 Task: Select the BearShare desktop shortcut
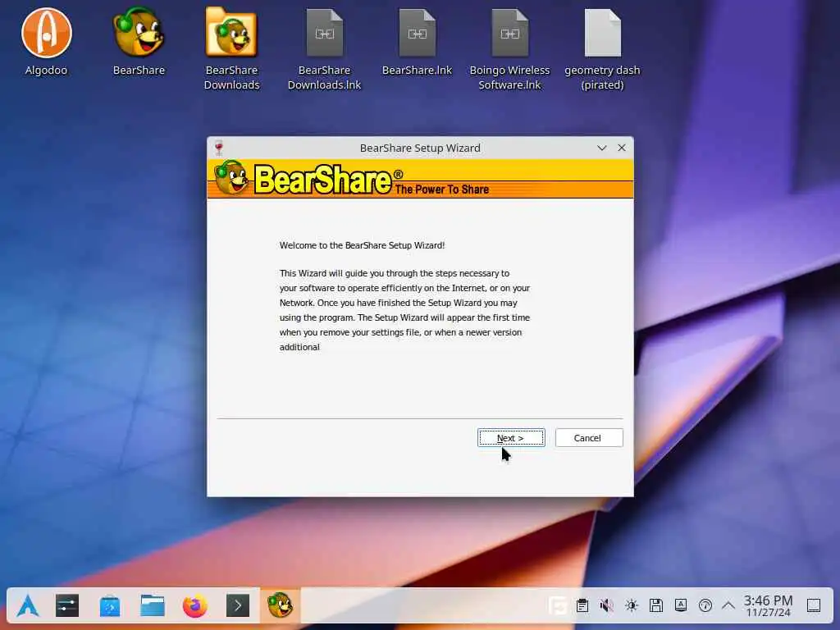click(x=139, y=42)
